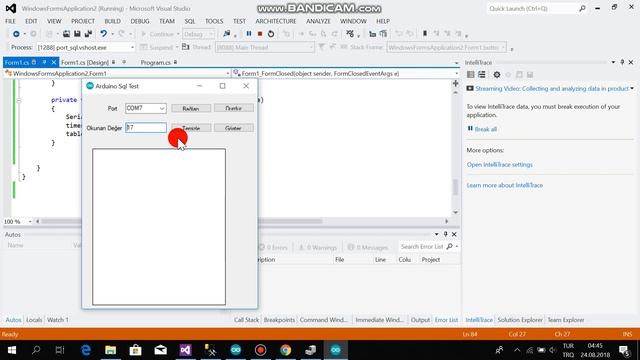Open Microsoft Edge from the taskbar
This screenshot has height=360, width=640.
(86, 350)
